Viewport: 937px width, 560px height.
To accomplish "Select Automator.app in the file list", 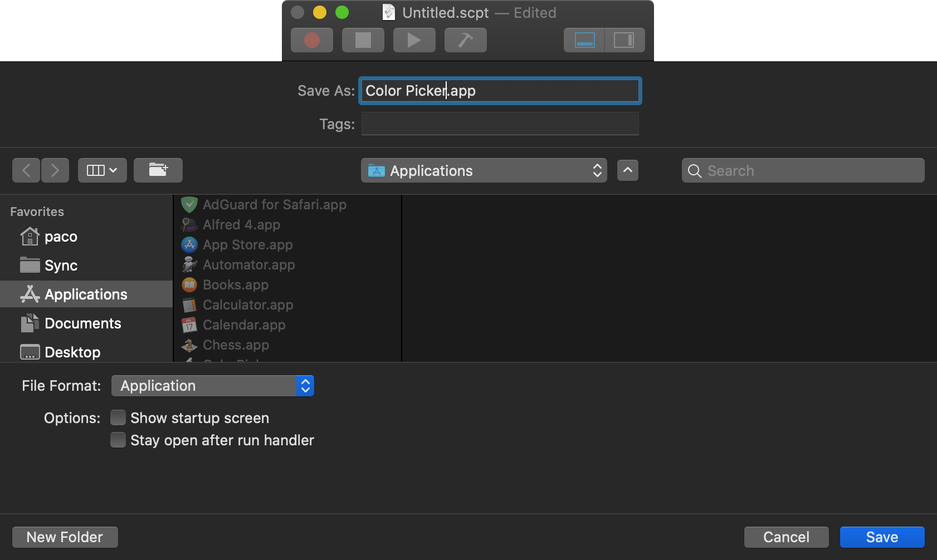I will [x=248, y=264].
